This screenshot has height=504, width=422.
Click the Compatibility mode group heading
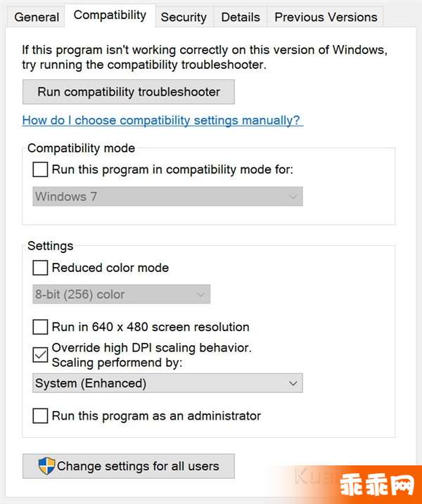81,148
